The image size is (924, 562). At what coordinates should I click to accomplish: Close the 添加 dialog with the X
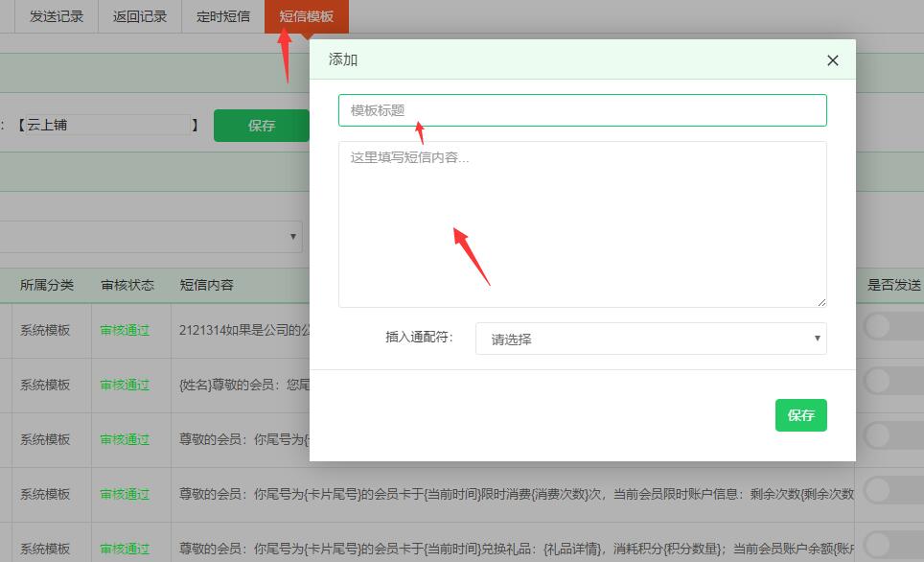(832, 59)
